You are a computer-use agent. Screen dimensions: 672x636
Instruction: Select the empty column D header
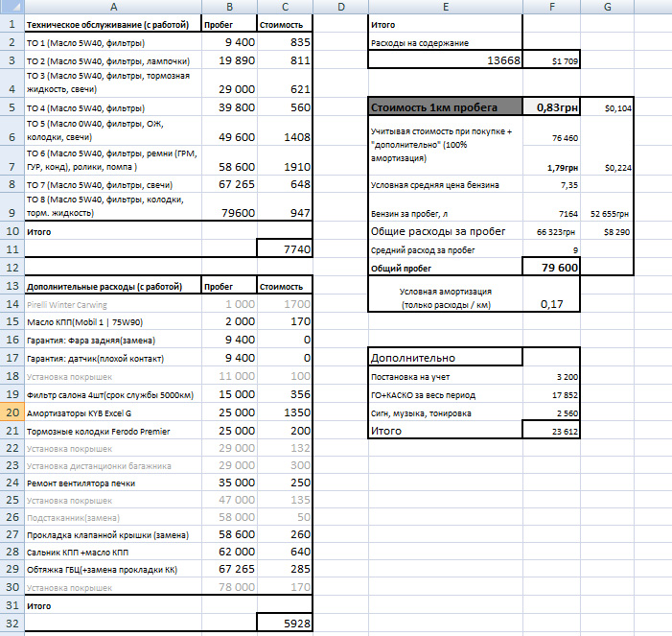tap(341, 7)
